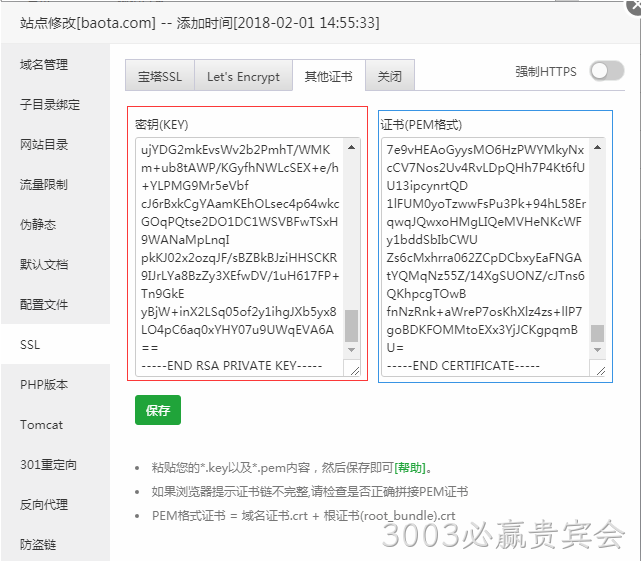
Task: Open the [帮助] help link
Action: pyautogui.click(x=410, y=468)
